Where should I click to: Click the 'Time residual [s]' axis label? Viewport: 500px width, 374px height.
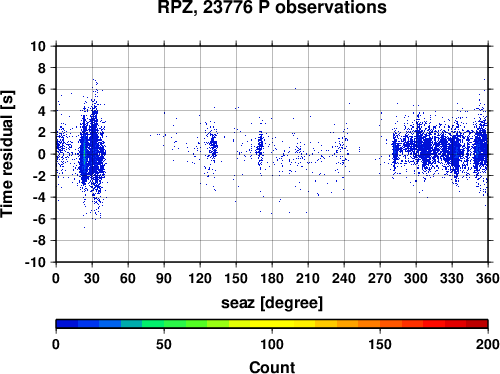tap(7, 154)
